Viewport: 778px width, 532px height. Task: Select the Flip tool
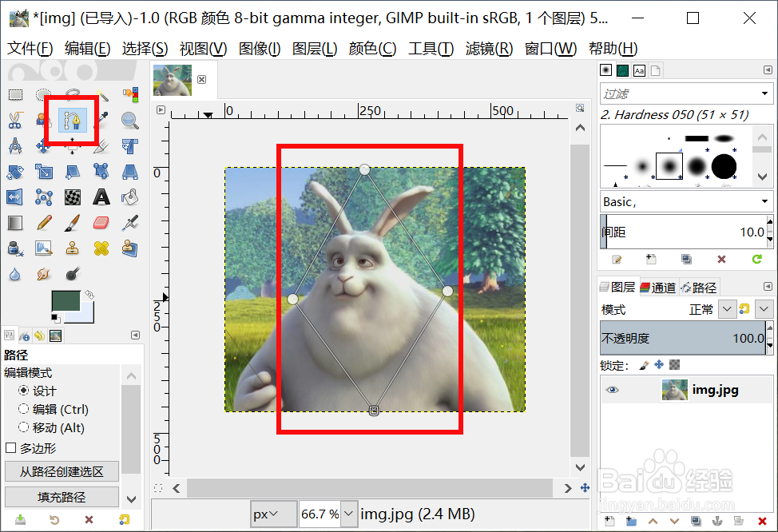tap(15, 197)
